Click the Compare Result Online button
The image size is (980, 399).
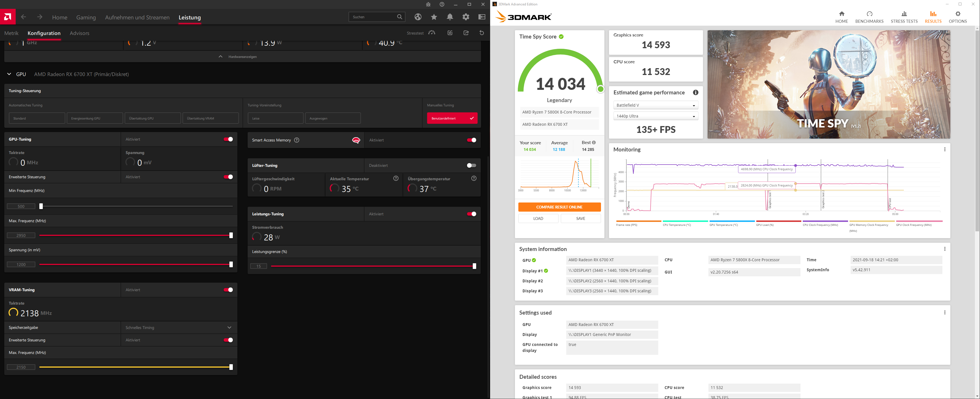[559, 207]
